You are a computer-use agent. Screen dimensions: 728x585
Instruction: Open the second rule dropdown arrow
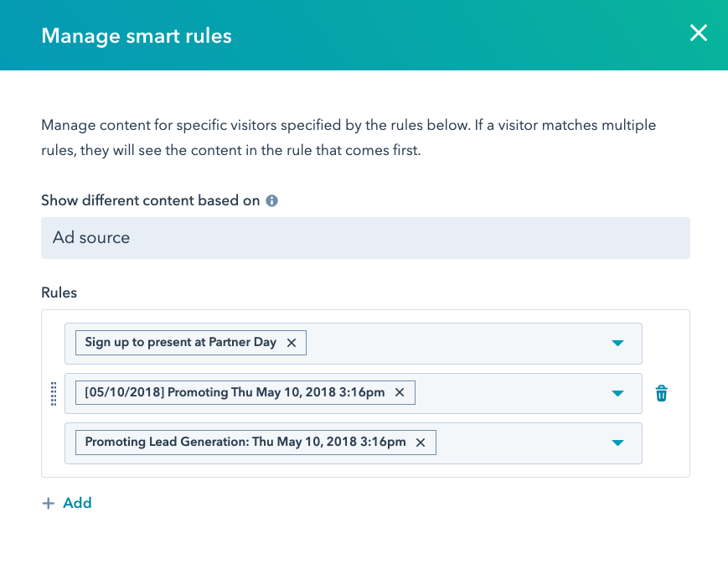coord(617,393)
